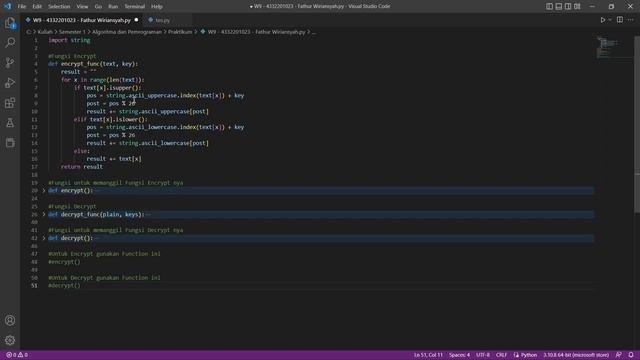Image resolution: width=640 pixels, height=360 pixels.
Task: Open the View menu
Action: click(x=82, y=7)
